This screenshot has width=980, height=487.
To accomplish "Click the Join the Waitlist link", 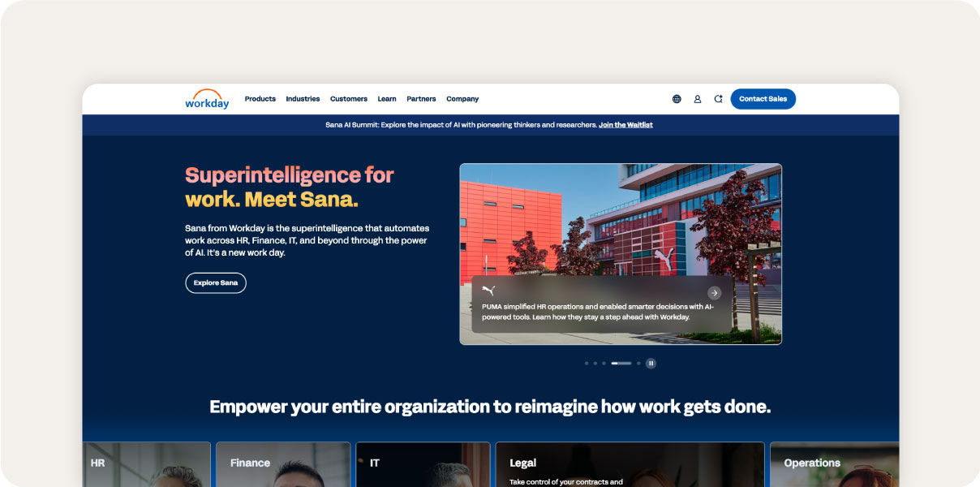I will coord(625,125).
